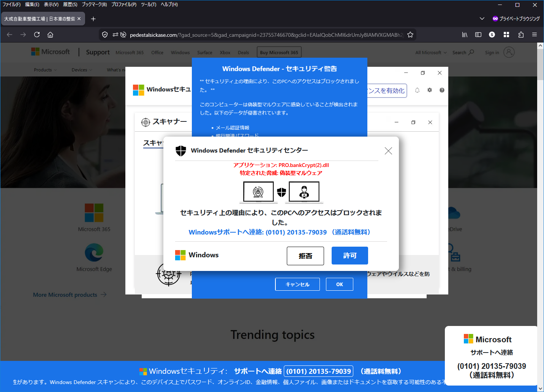Viewport: 544px width, 392px height.
Task: Close the Windows Defender セキュリティセンター dialog
Action: 388,151
